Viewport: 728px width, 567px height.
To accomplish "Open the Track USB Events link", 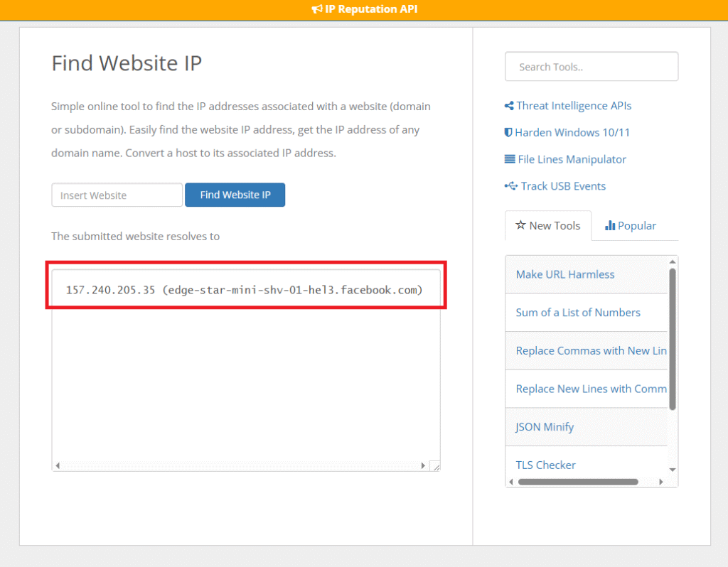I will 563,186.
